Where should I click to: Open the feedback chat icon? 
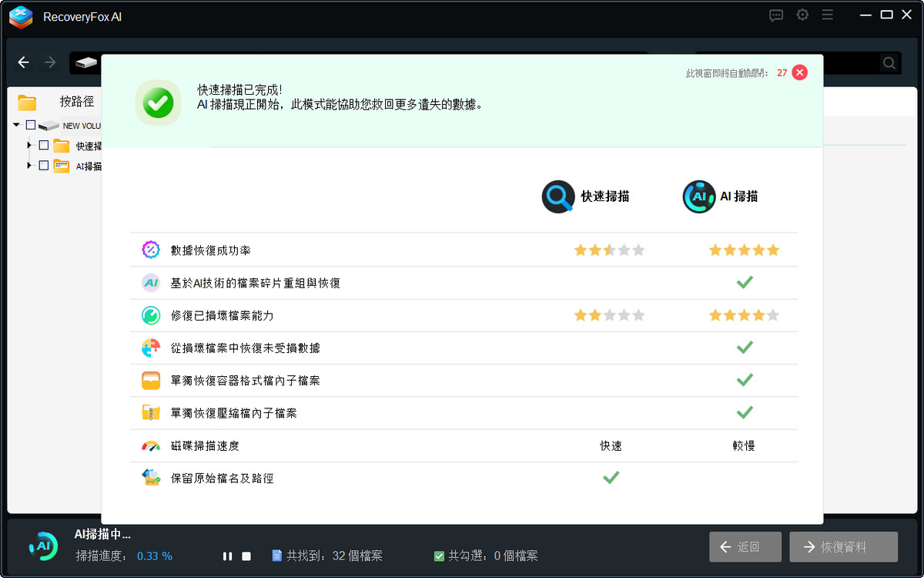point(776,15)
